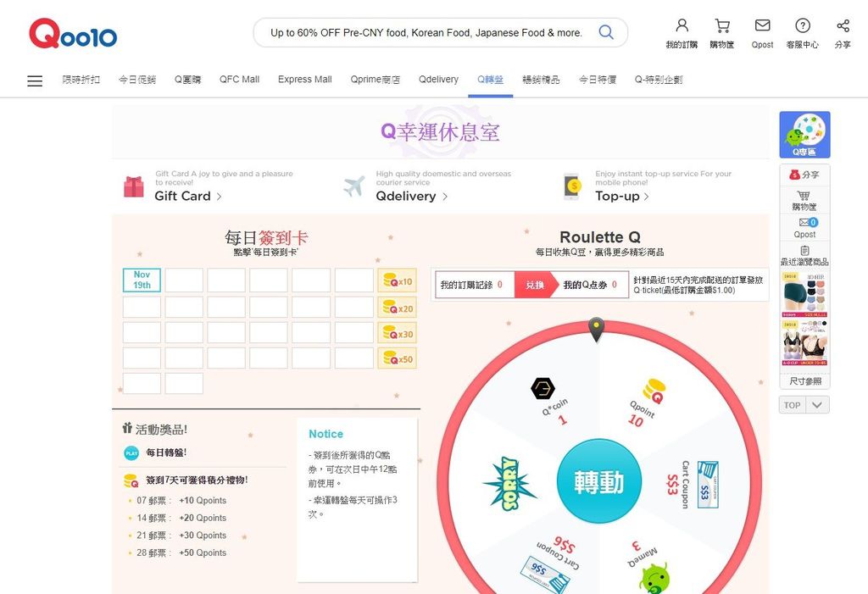The height and width of the screenshot is (594, 868).
Task: Open the Qpost envelope icon in the header
Action: [x=762, y=25]
